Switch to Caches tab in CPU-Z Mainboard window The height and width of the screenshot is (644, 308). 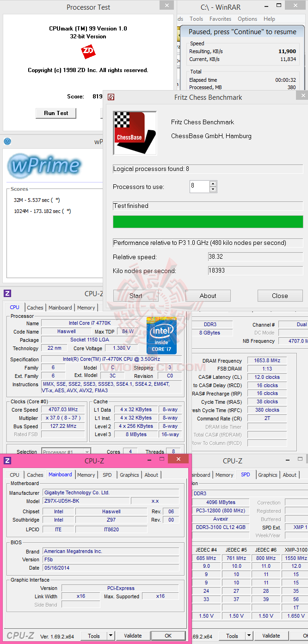pyautogui.click(x=35, y=475)
